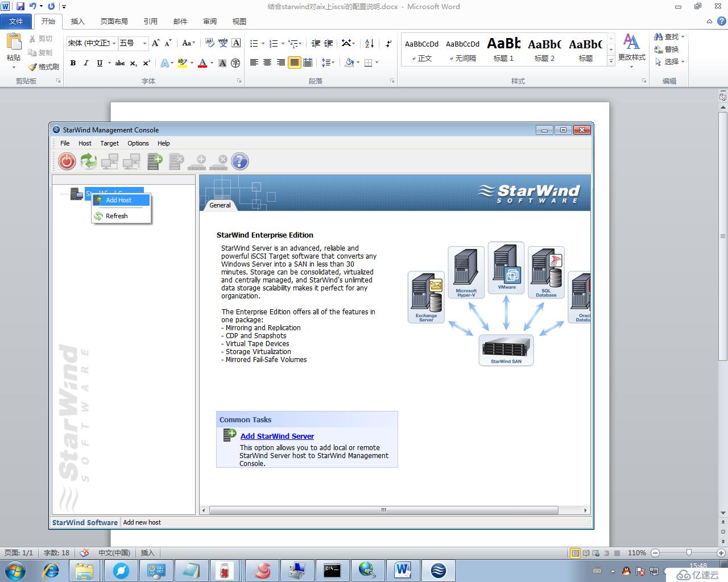Open the Asian Layout icon

tap(346, 43)
